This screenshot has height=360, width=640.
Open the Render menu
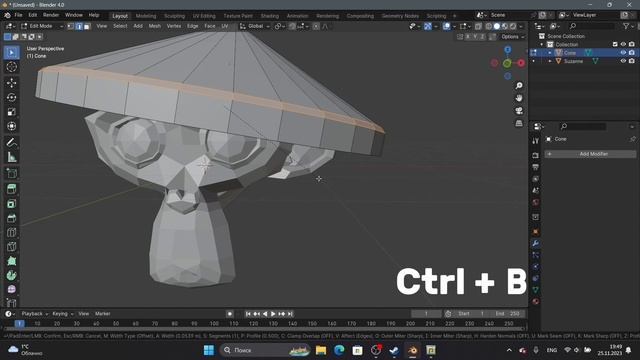pyautogui.click(x=51, y=15)
